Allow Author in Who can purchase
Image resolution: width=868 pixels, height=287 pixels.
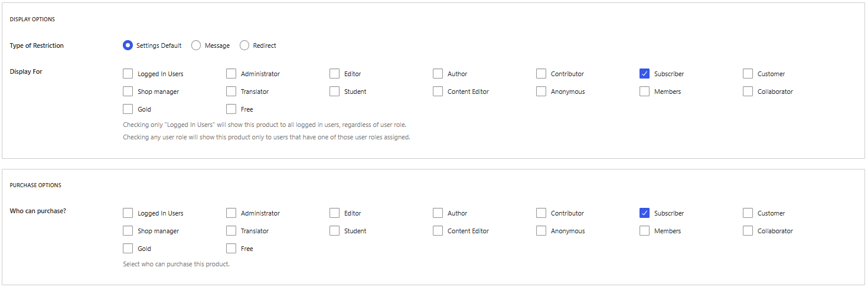438,213
